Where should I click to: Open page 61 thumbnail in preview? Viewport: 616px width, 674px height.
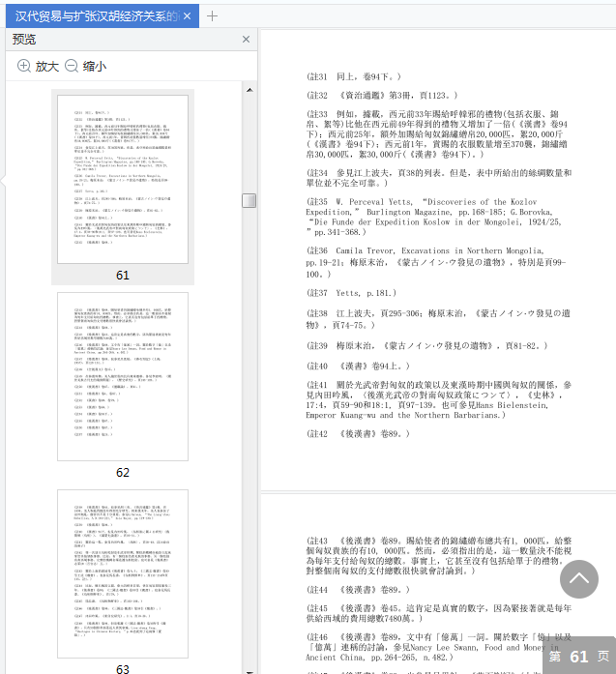point(123,179)
